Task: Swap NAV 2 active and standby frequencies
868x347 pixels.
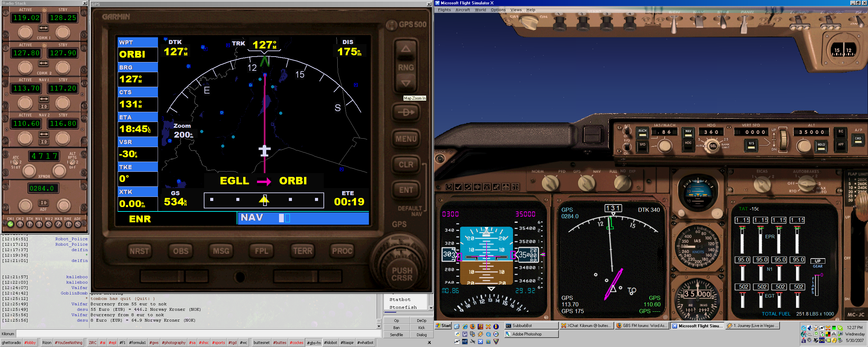Action: pyautogui.click(x=44, y=134)
